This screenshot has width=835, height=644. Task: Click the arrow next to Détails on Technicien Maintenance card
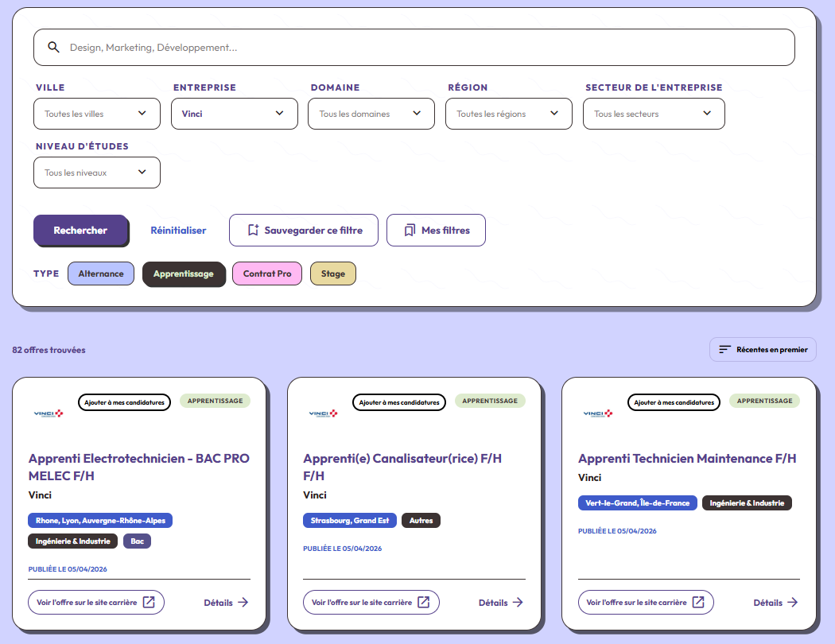pyautogui.click(x=792, y=602)
